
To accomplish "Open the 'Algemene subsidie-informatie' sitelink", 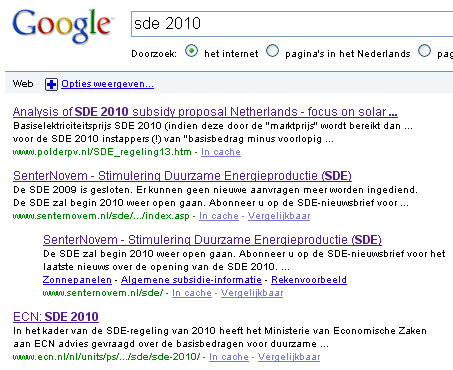I will point(191,280).
